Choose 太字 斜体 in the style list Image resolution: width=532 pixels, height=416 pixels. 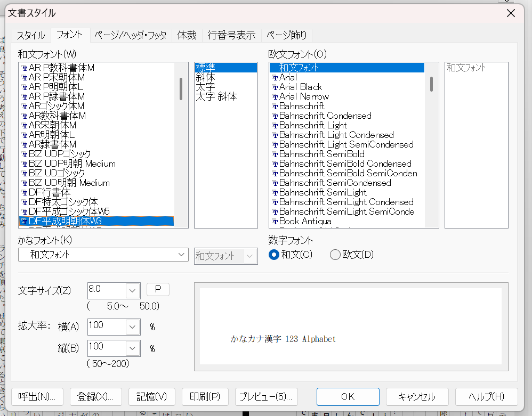tap(216, 96)
